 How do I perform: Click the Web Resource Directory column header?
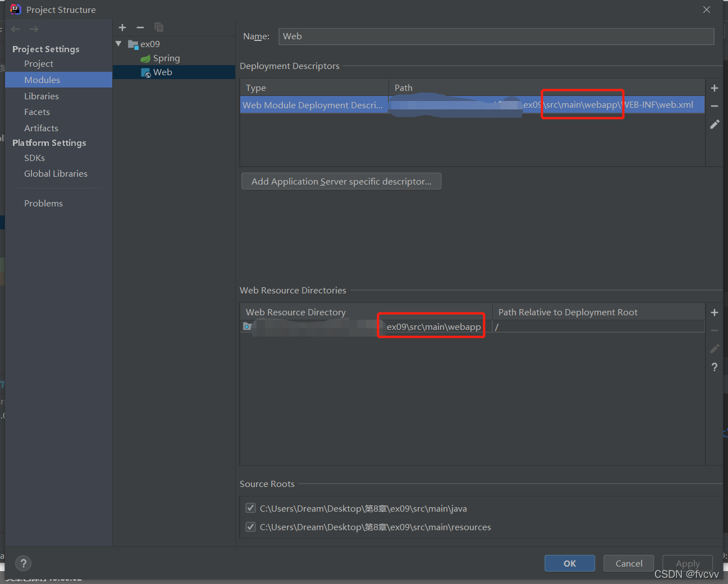coord(366,312)
